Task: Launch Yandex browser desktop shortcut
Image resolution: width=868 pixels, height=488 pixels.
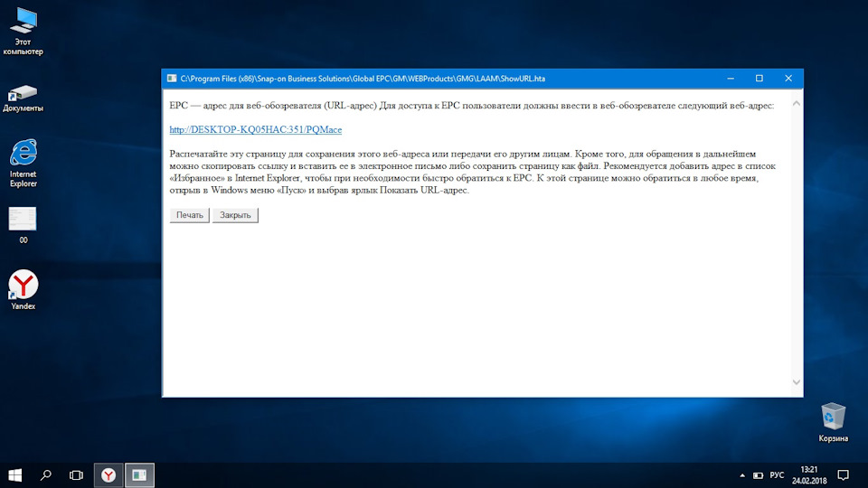Action: (x=24, y=289)
